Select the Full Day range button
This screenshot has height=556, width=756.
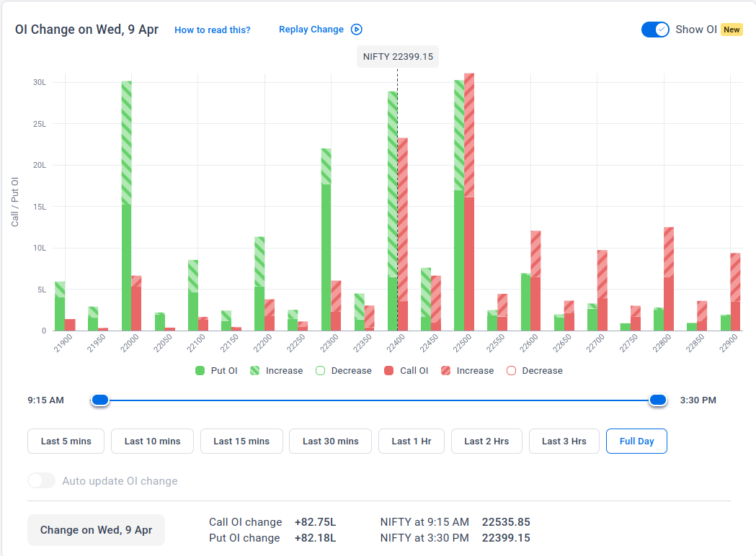(x=636, y=441)
